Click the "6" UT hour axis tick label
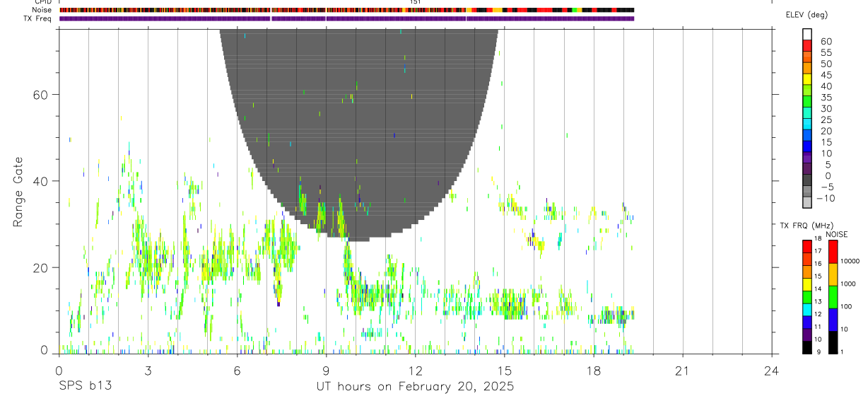The image size is (868, 401). [237, 371]
